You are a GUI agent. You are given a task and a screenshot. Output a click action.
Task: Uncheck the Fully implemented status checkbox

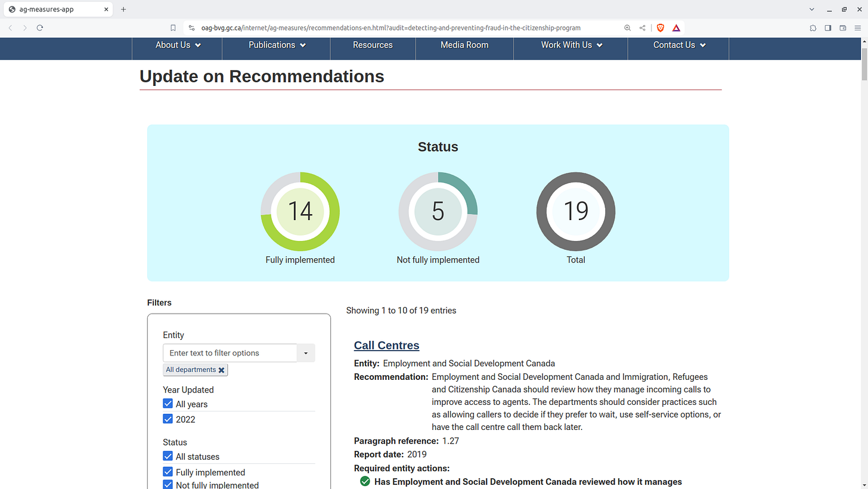coord(168,472)
